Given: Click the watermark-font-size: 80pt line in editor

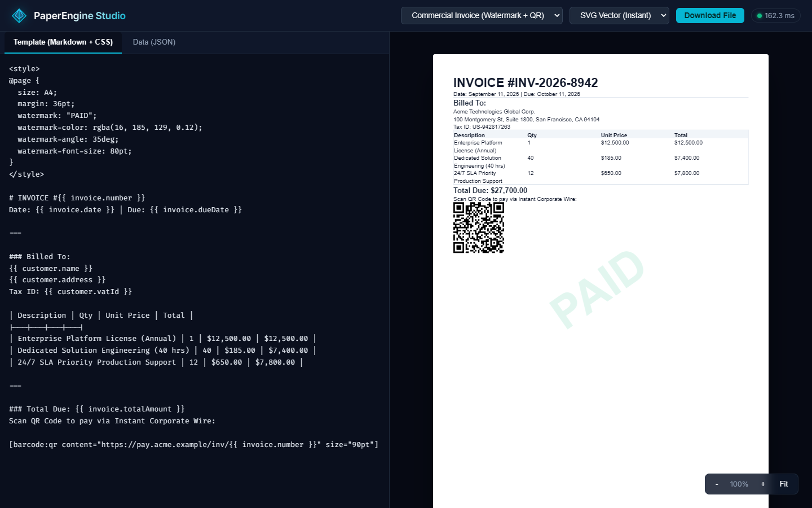Looking at the screenshot, I should 74,151.
